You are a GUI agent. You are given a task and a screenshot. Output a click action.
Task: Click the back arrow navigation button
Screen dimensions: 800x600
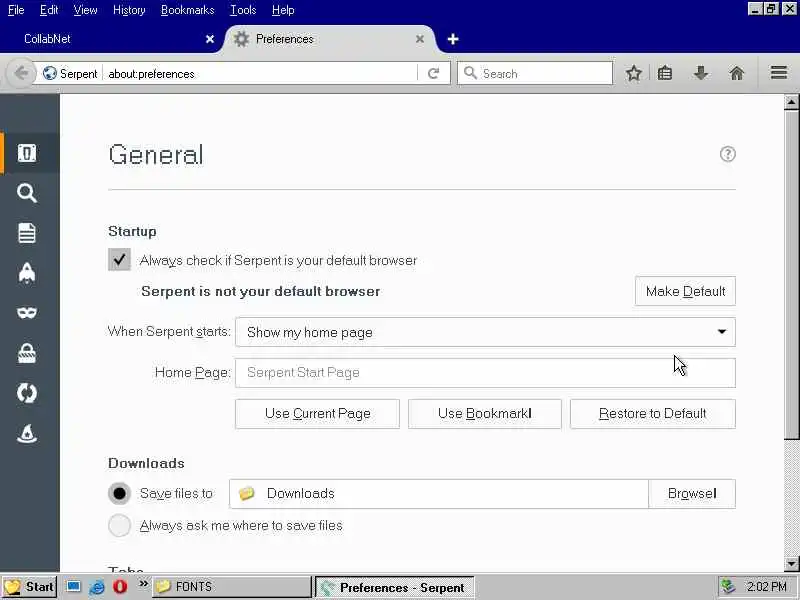point(21,73)
